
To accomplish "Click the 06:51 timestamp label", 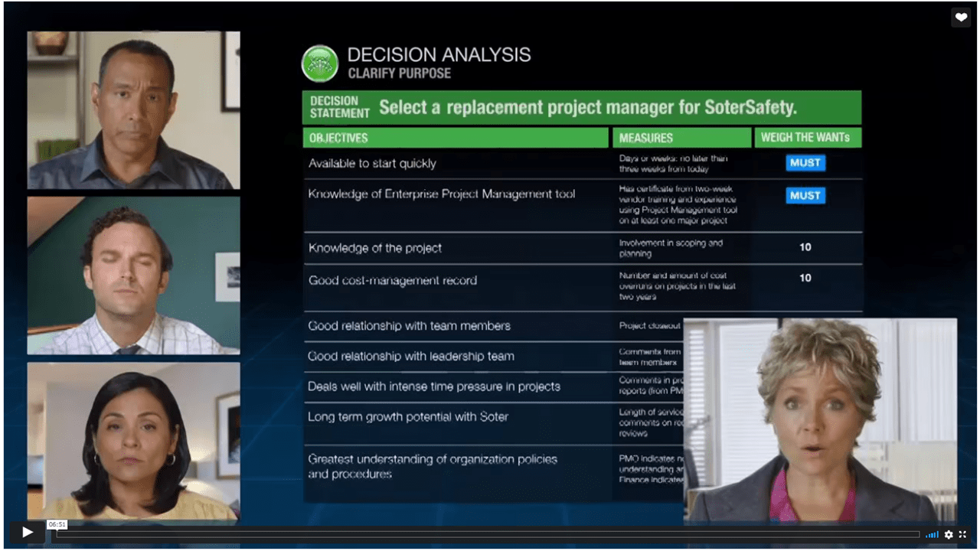I will 57,524.
